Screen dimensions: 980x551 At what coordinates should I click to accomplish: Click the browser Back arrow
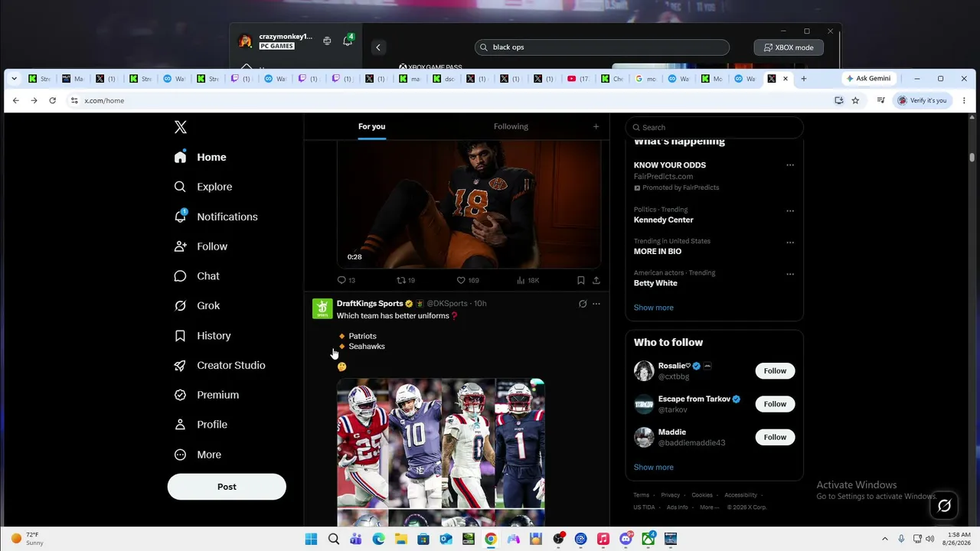click(15, 100)
